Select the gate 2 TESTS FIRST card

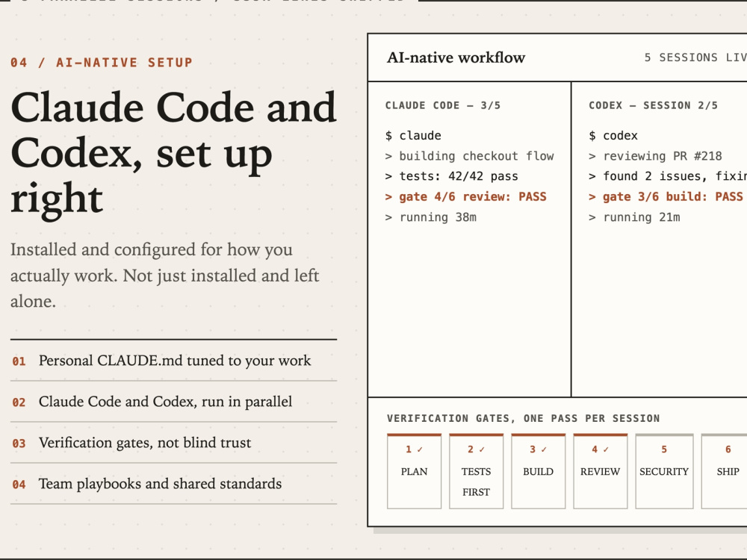pos(476,471)
